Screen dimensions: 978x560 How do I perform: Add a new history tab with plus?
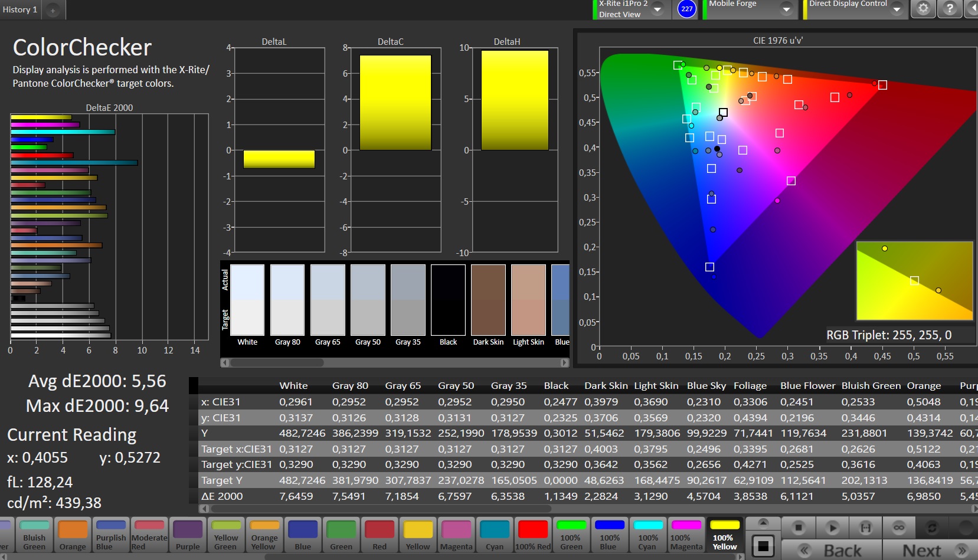(x=53, y=11)
